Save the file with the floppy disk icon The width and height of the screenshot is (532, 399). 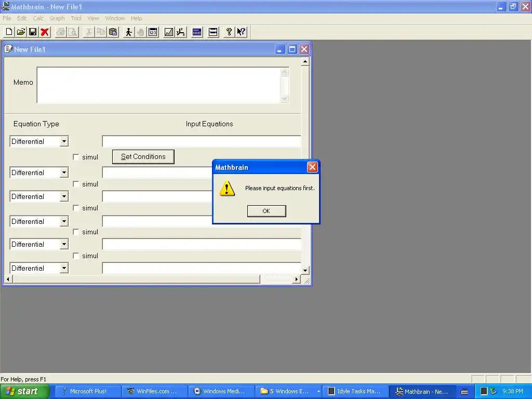33,32
